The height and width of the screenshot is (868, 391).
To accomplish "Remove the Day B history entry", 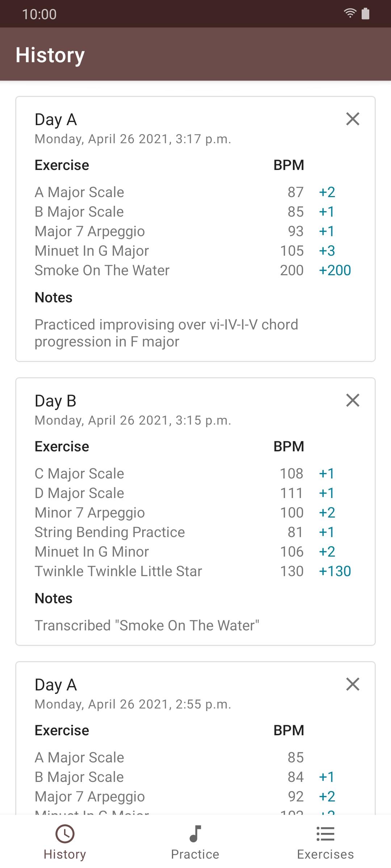I will (353, 400).
